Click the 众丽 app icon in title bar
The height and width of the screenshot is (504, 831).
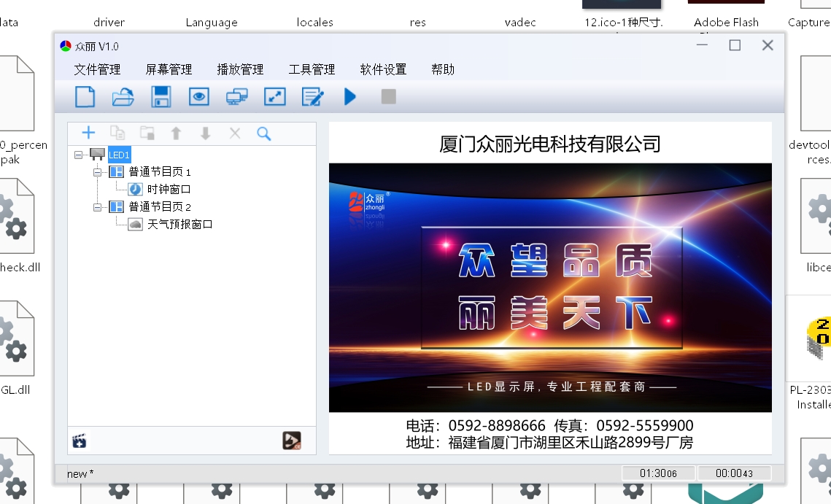(x=65, y=46)
